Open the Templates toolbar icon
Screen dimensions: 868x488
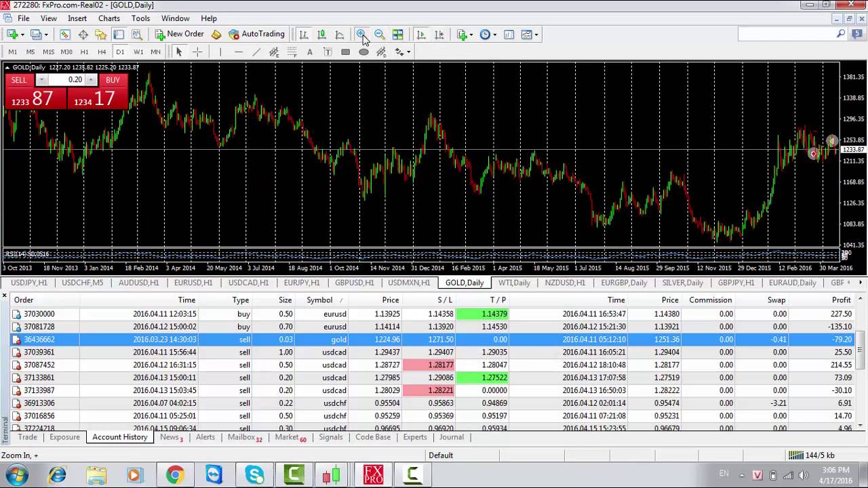tap(526, 35)
